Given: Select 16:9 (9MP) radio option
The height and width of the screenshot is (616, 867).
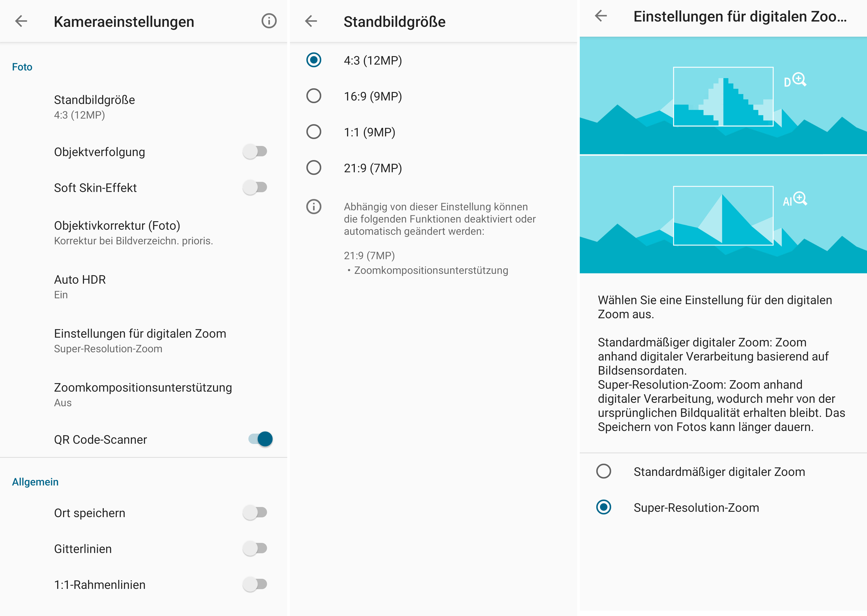Looking at the screenshot, I should coord(314,96).
